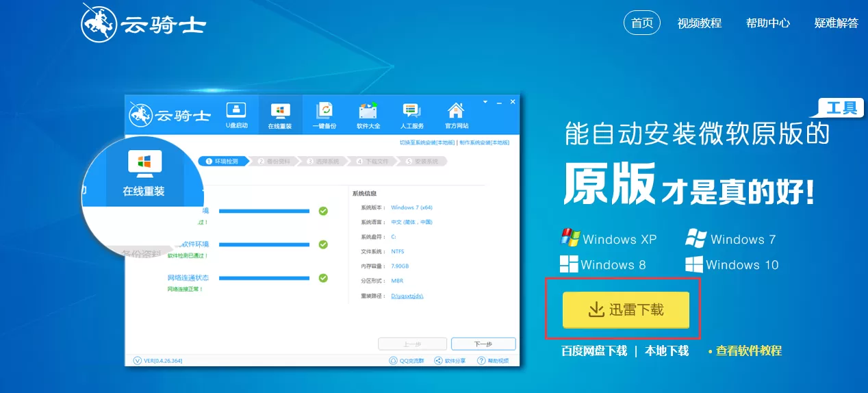The height and width of the screenshot is (393, 868).
Task: Click the VER[0.4.26.364] version icon
Action: [137, 360]
